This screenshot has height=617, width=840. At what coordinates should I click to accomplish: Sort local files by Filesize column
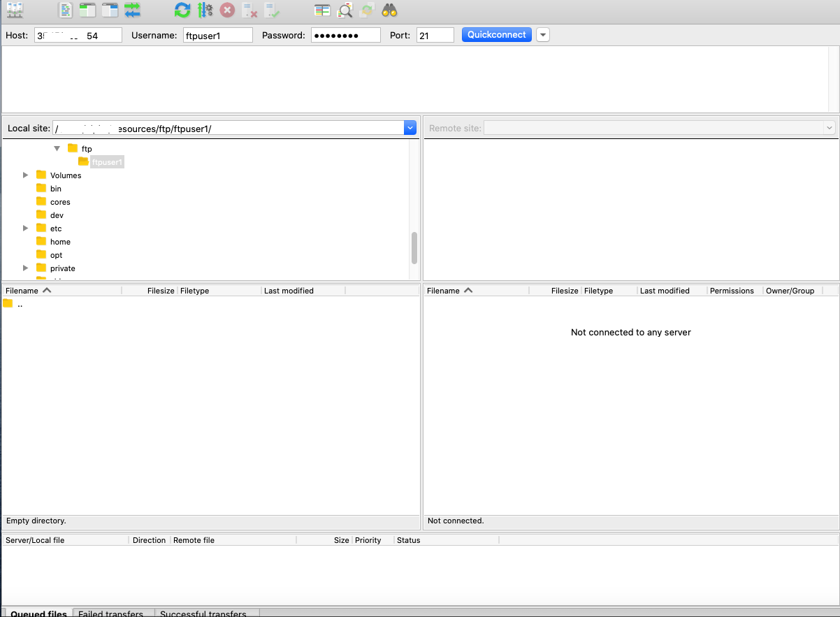click(x=150, y=291)
